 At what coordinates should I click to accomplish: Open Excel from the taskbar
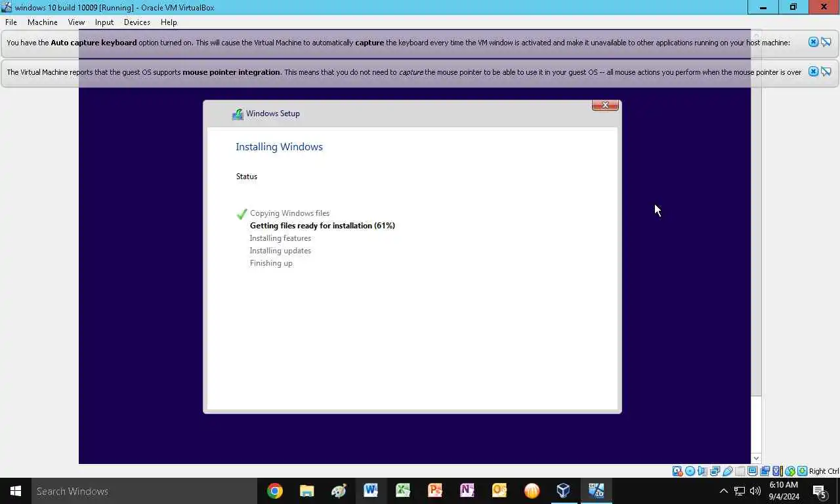[403, 491]
